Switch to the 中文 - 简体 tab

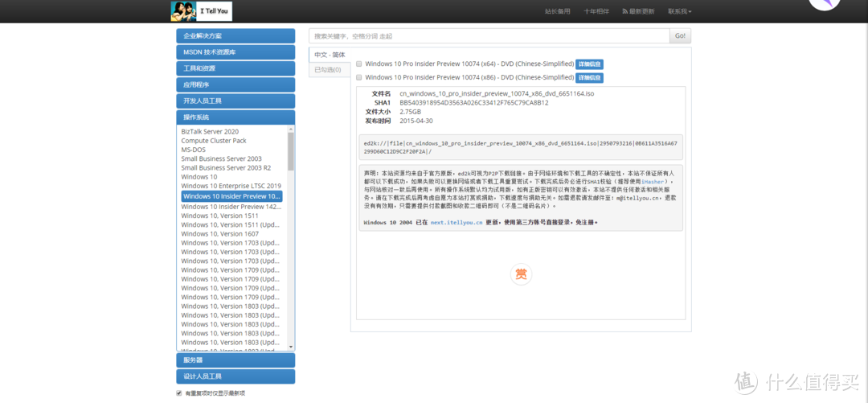point(330,55)
